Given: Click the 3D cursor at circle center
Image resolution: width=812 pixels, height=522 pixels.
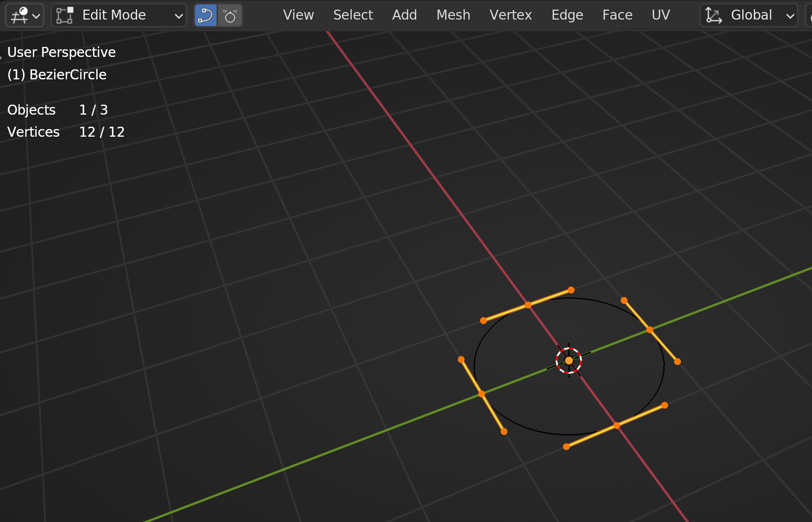Looking at the screenshot, I should click(x=569, y=360).
